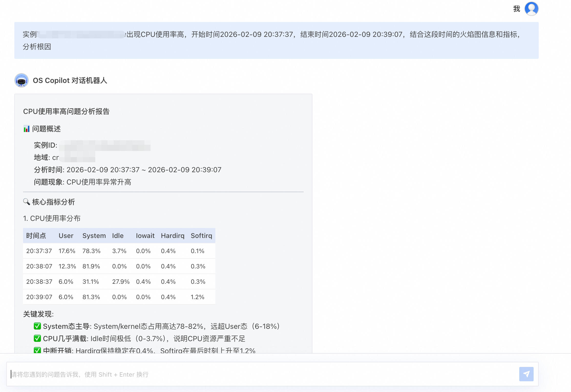
Task: Click the magnifier icon beside 核心指标分析
Action: click(x=26, y=202)
